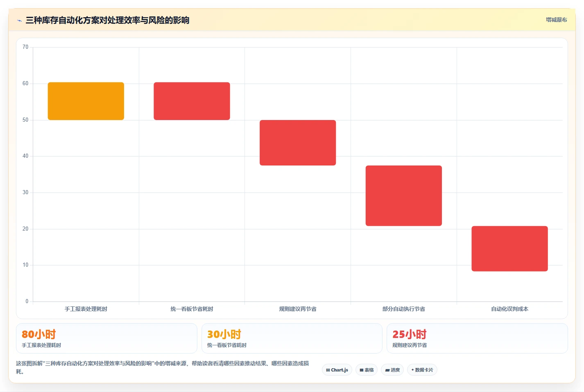The height and width of the screenshot is (392, 584).
Task: Click the 增减瀑布 label in header
Action: click(556, 20)
